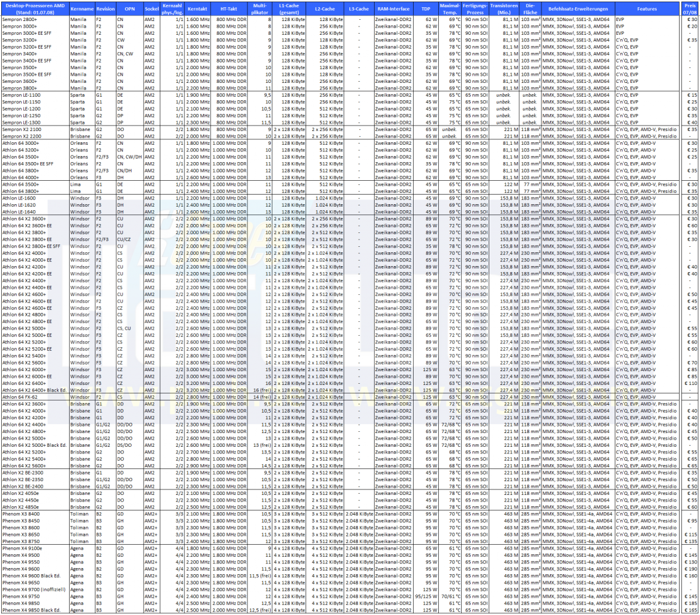This screenshot has height=615, width=700.
Task: Select the Phenom X3 8400 row name
Action: (21, 514)
